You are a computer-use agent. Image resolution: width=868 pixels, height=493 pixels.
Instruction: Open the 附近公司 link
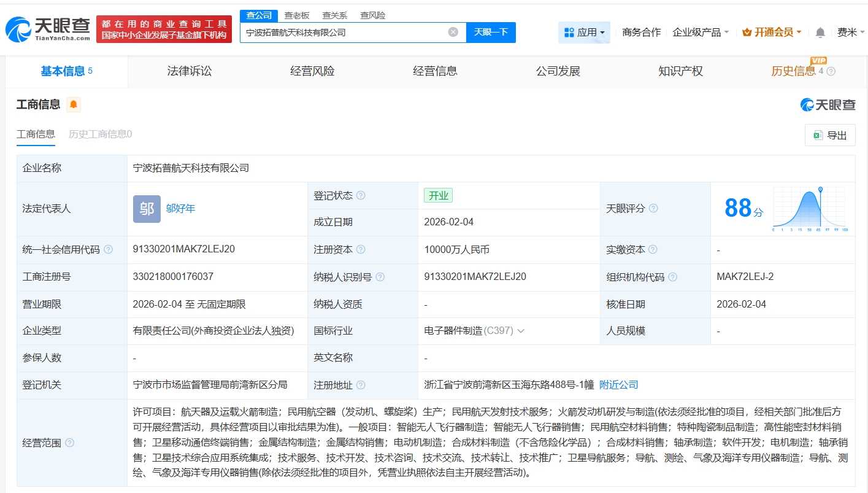(x=618, y=385)
